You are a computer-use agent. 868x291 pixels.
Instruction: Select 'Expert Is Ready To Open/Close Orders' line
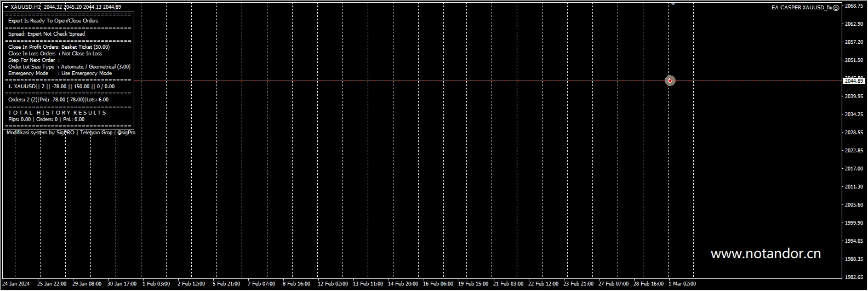pos(53,21)
